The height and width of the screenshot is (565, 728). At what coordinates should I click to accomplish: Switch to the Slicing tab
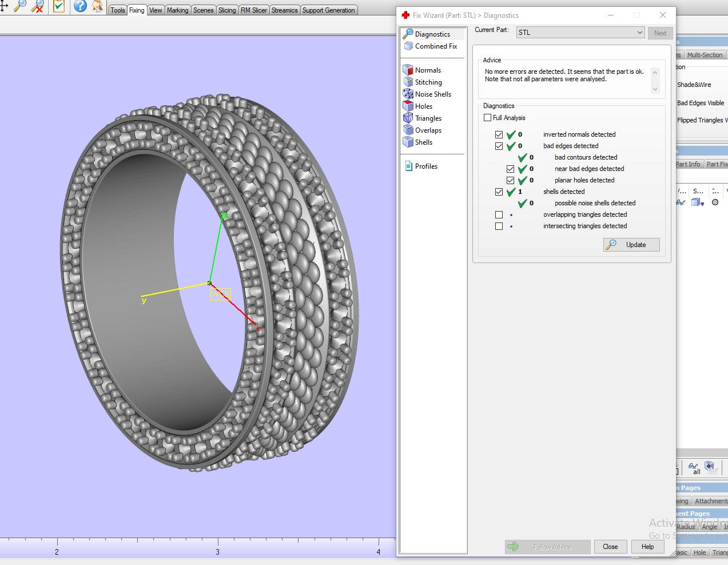click(227, 10)
